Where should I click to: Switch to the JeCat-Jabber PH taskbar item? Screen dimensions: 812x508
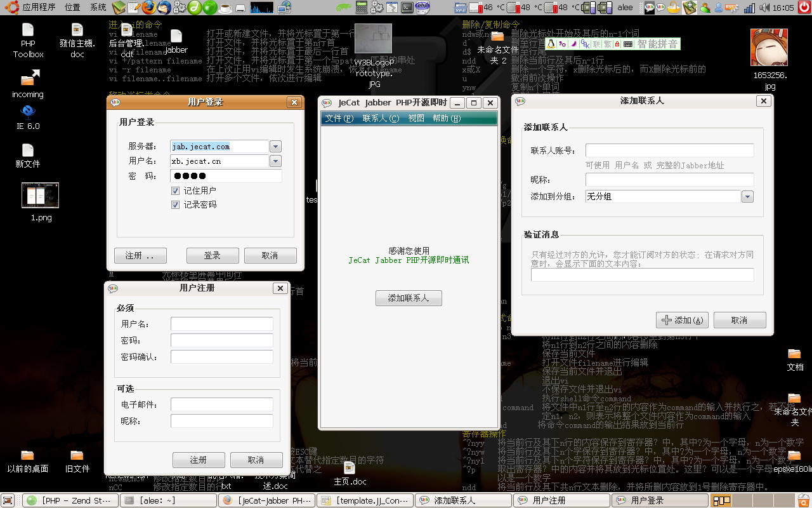point(267,500)
